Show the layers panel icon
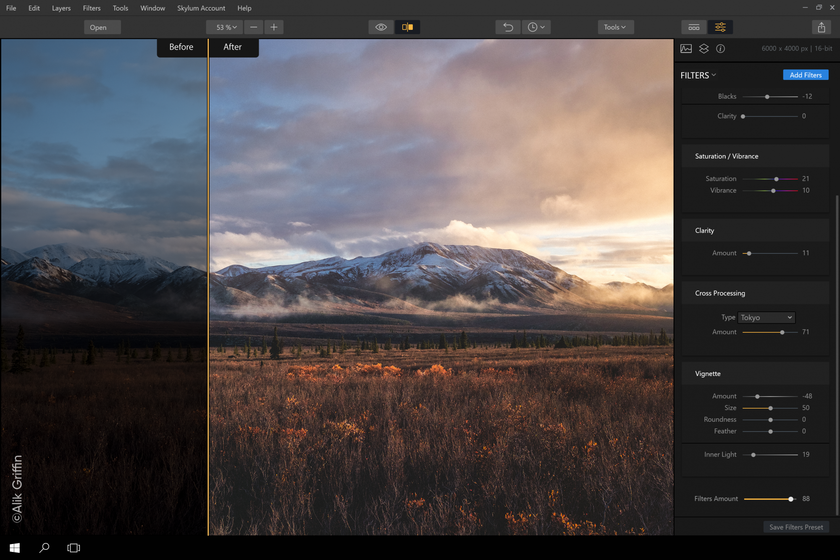Image resolution: width=840 pixels, height=560 pixels. pos(704,49)
